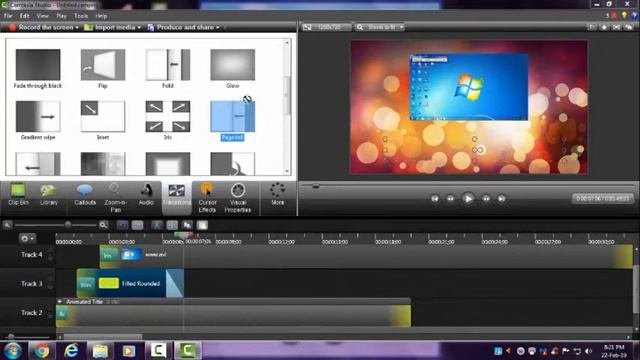Open Google Chrome from the taskbar

42,351
